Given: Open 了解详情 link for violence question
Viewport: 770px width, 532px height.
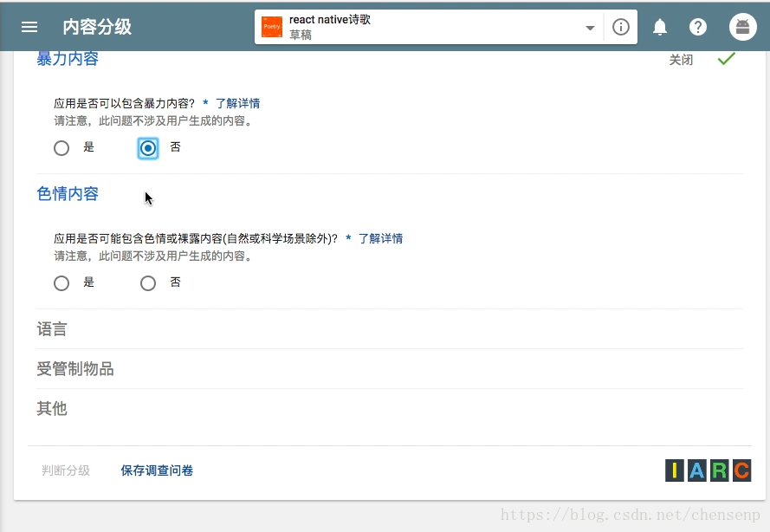Looking at the screenshot, I should click(237, 103).
